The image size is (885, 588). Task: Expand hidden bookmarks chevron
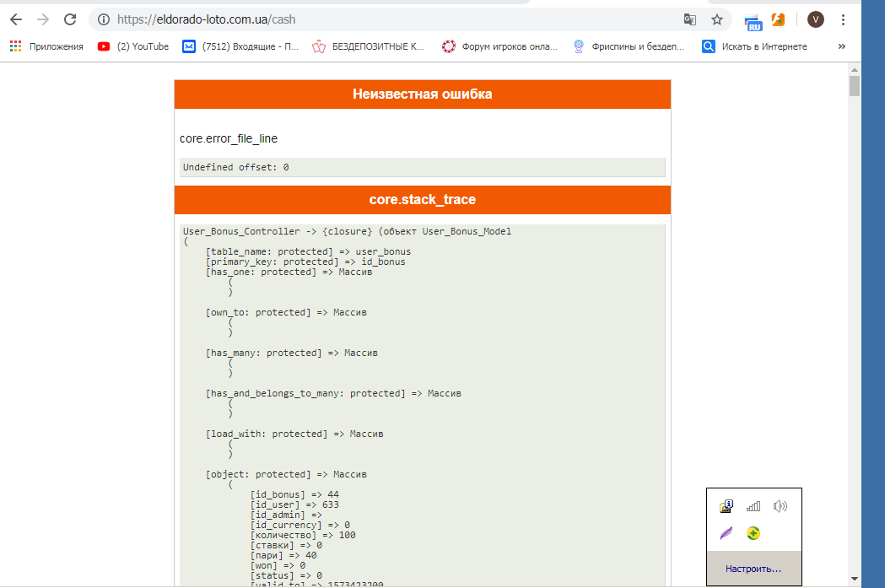pyautogui.click(x=841, y=46)
